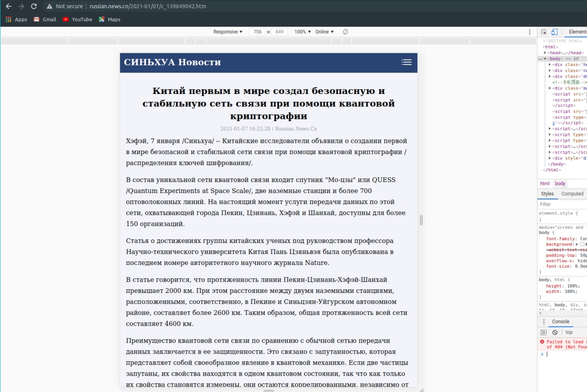
Task: Open the Online throttling dropdown
Action: pyautogui.click(x=324, y=32)
